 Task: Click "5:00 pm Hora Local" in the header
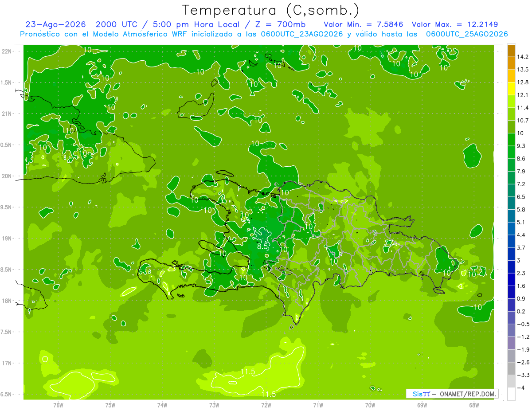(196, 24)
